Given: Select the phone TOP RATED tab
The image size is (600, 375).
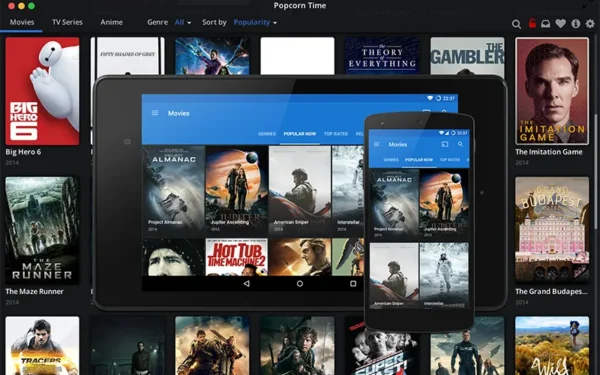Looking at the screenshot, I should (450, 160).
